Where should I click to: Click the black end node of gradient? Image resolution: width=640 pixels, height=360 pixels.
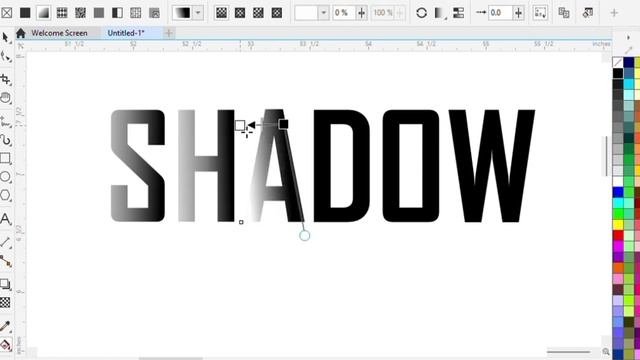point(283,124)
